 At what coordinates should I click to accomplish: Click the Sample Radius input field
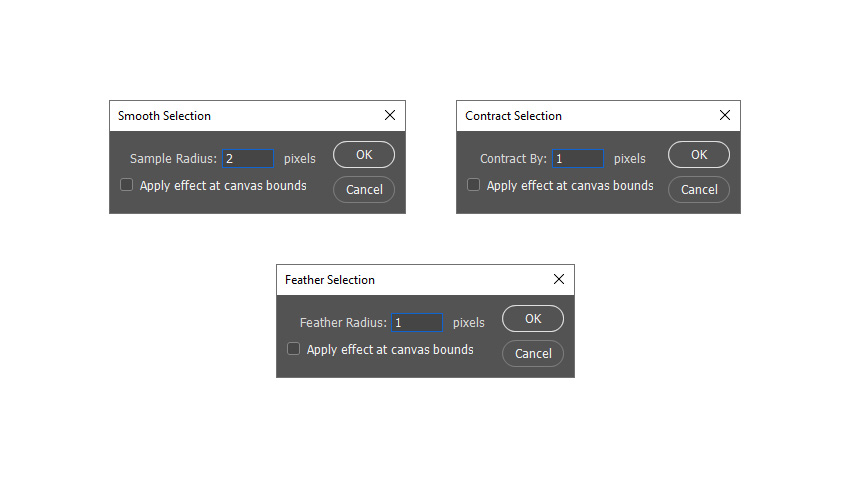tap(247, 158)
